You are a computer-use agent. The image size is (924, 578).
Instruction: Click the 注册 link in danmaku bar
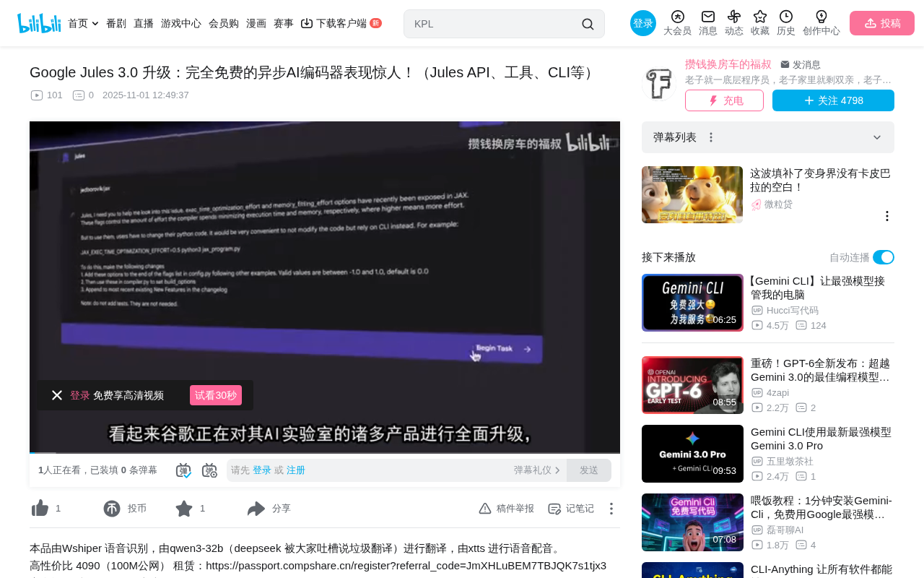pyautogui.click(x=296, y=470)
